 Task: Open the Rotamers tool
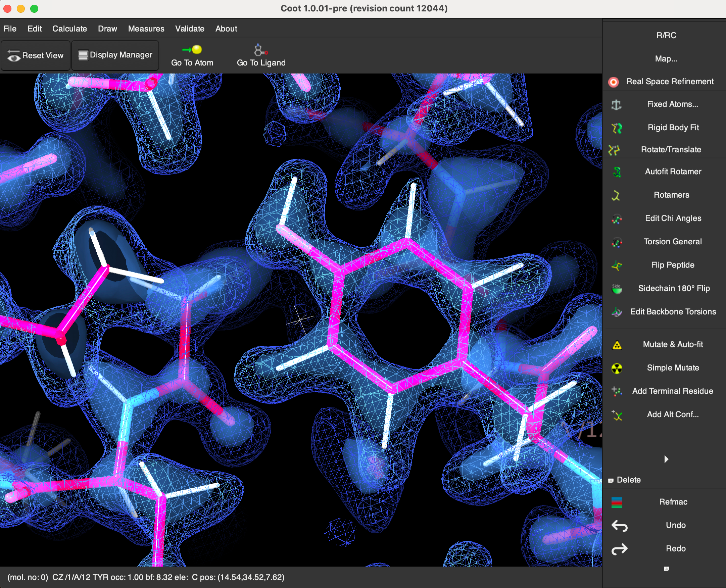tap(671, 195)
